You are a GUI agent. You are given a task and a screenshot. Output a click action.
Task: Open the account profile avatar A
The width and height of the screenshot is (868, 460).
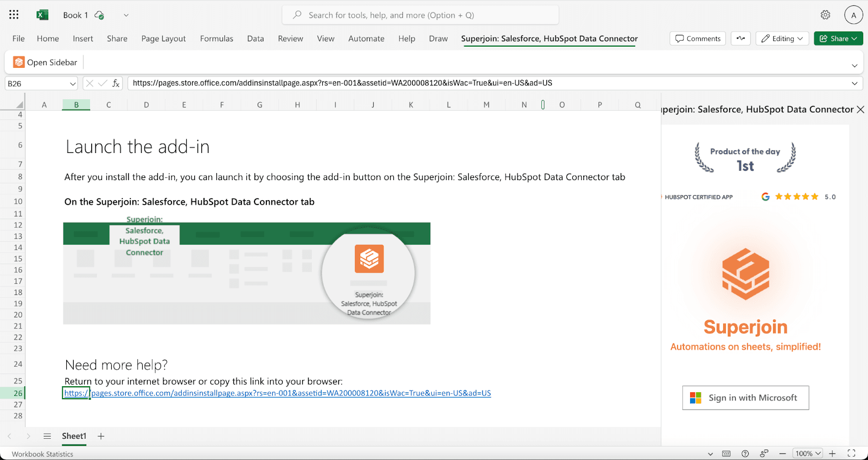[x=853, y=15]
